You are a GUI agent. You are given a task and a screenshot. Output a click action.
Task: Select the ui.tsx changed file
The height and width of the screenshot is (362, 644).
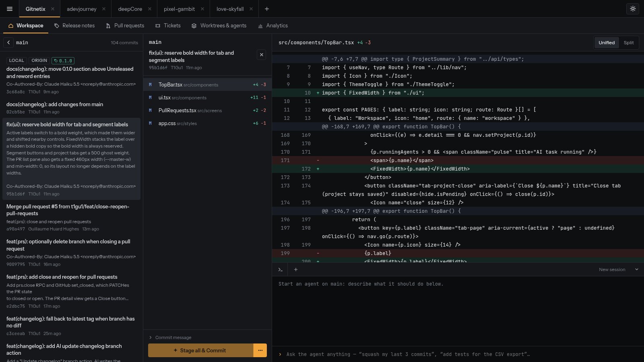[207, 97]
